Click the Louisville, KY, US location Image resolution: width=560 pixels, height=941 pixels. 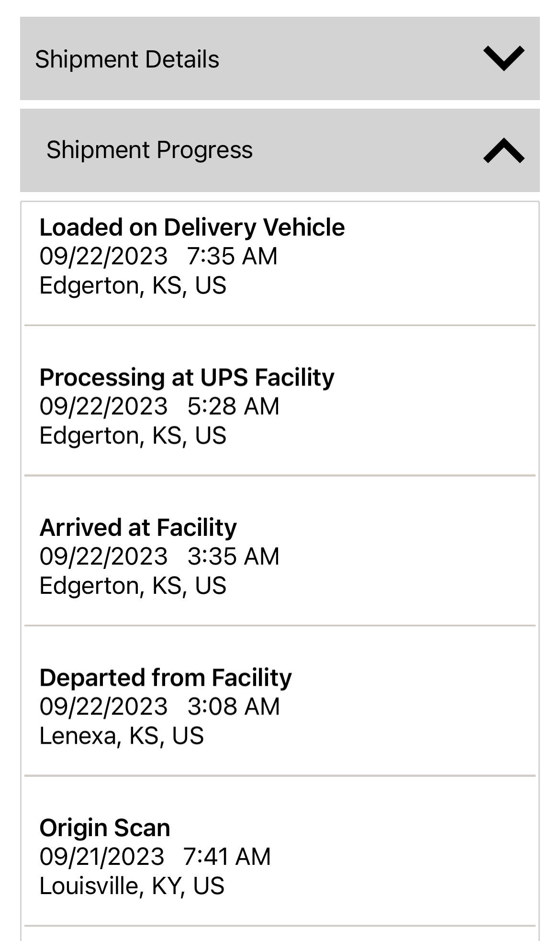click(132, 886)
